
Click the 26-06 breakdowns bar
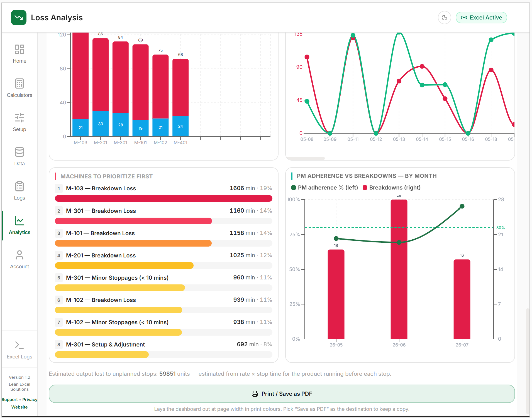click(x=399, y=269)
